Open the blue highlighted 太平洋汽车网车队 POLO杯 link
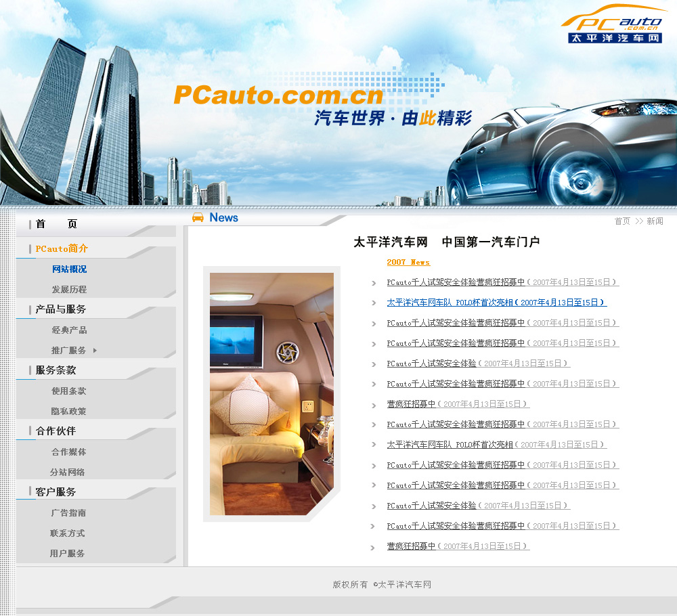Screen dimensions: 677x616 tap(497, 303)
